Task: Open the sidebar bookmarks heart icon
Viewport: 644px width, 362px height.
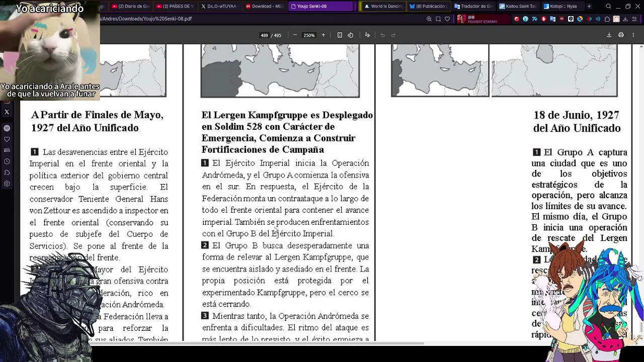Action: (x=7, y=139)
